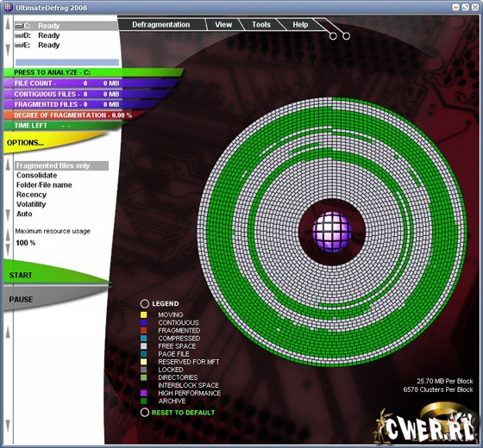Open the View menu

[x=223, y=25]
